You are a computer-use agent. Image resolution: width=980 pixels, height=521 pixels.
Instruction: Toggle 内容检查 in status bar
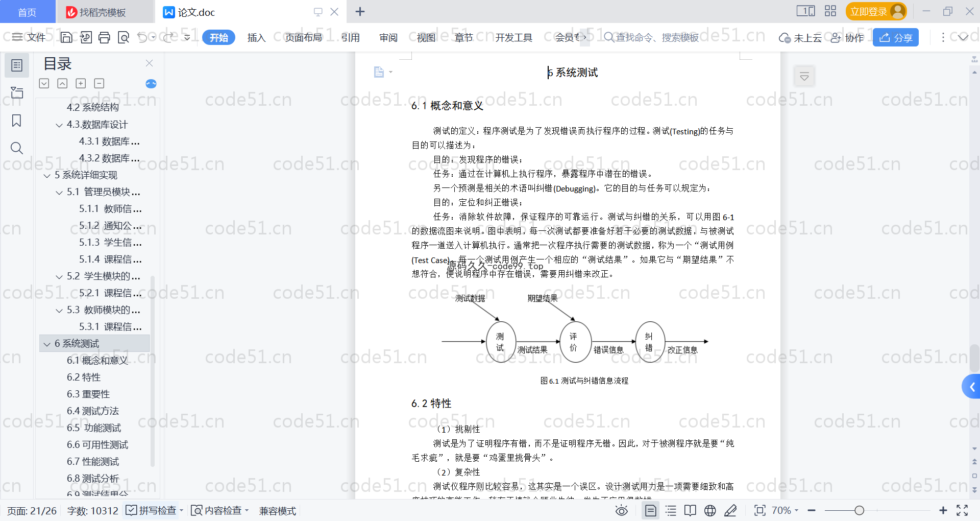pyautogui.click(x=219, y=510)
